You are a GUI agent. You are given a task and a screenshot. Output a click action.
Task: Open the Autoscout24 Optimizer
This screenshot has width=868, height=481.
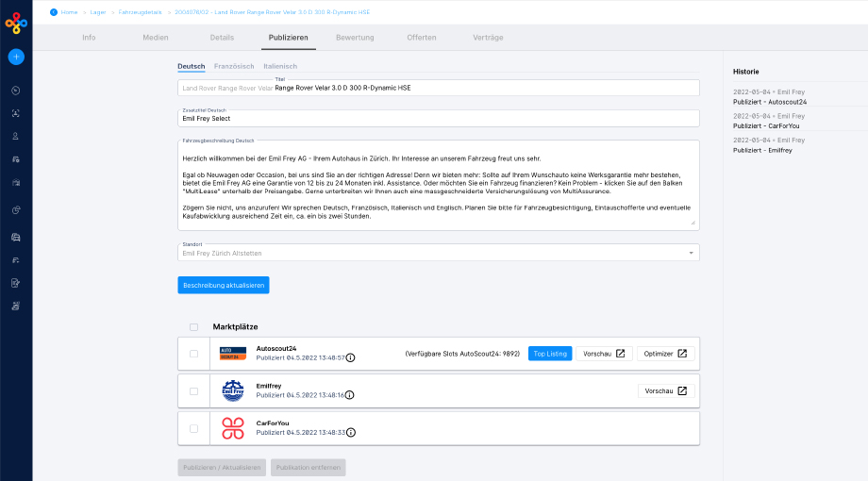point(665,354)
